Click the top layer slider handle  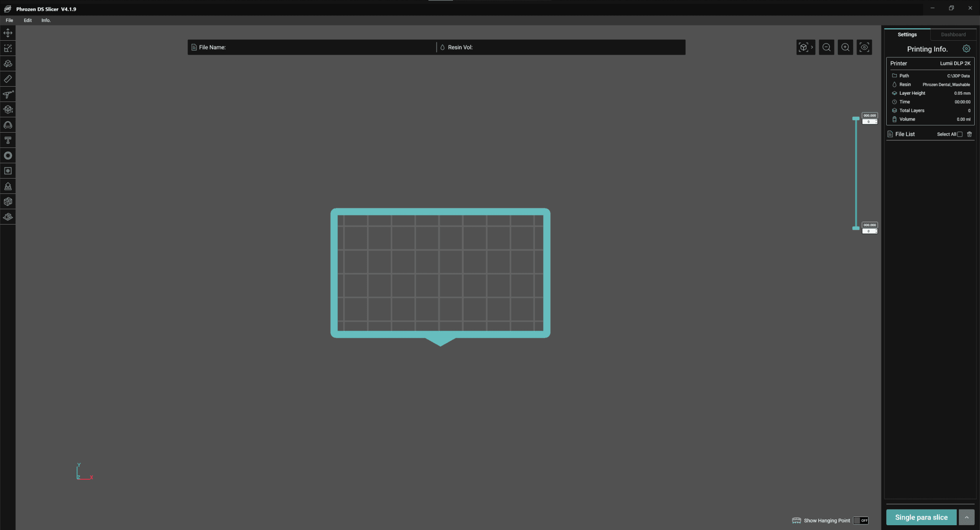[856, 118]
